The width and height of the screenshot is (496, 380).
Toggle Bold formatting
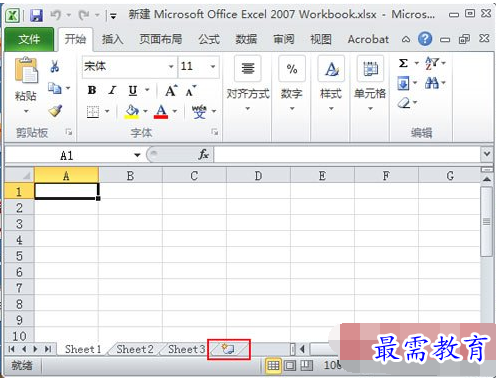[x=92, y=90]
